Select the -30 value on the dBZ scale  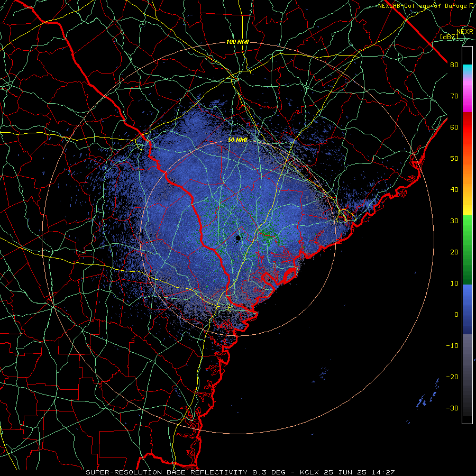[452, 408]
